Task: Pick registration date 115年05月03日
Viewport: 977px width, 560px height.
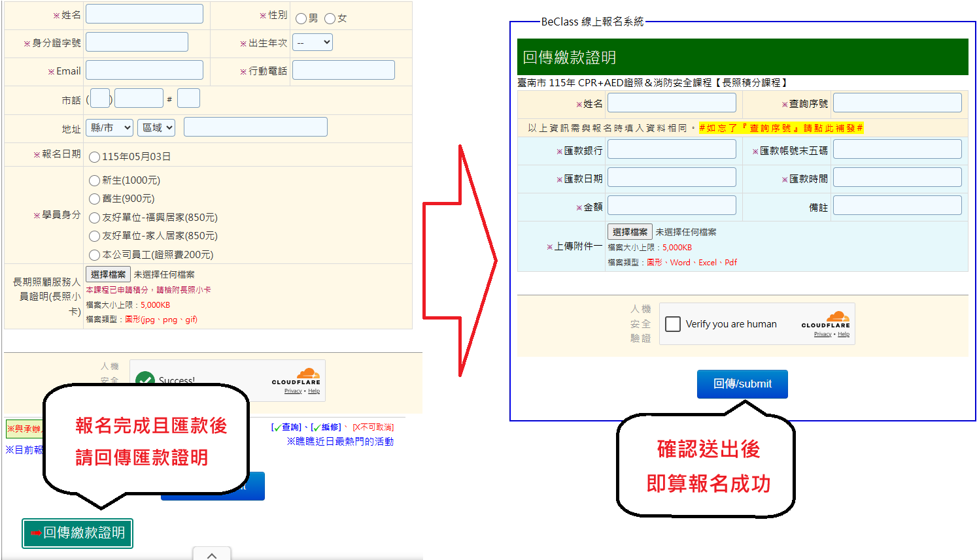Action: point(95,157)
